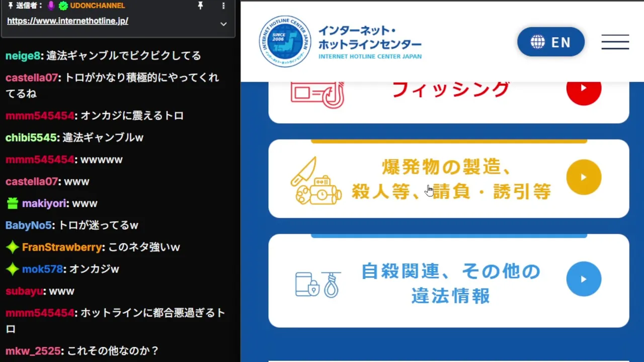Click the yellow arrow button on the 爆発物の製造 card
Screen dimensions: 644x362
584,177
